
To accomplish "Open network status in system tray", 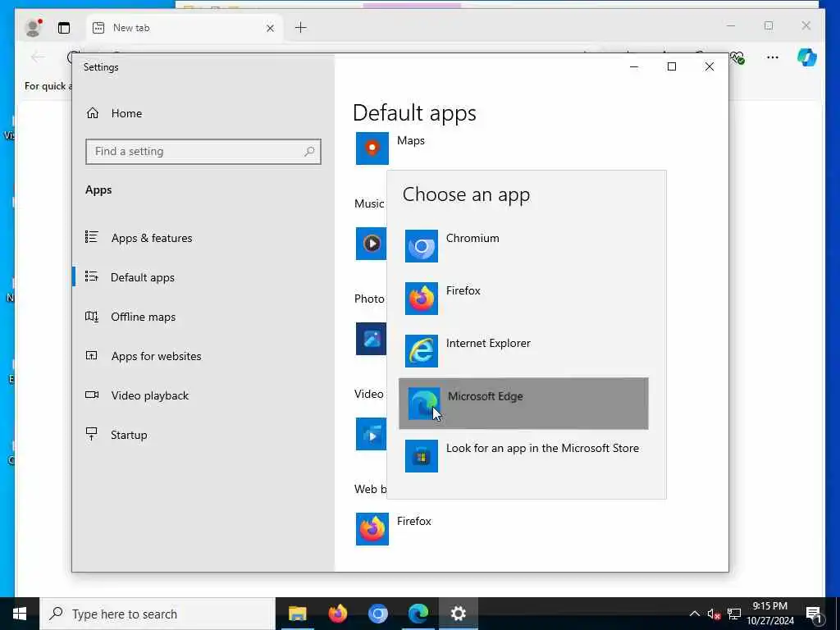I will point(734,614).
